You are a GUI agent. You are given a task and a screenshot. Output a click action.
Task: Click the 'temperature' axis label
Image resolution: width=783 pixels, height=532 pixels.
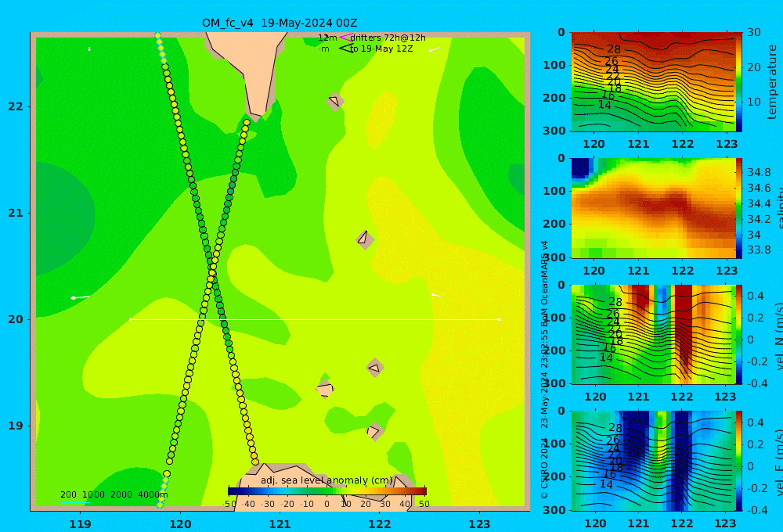click(x=772, y=82)
